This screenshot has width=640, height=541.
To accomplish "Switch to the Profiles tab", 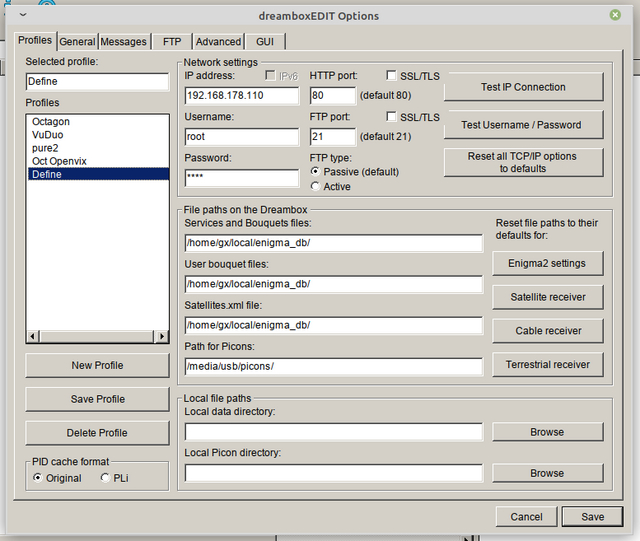I will pyautogui.click(x=35, y=40).
